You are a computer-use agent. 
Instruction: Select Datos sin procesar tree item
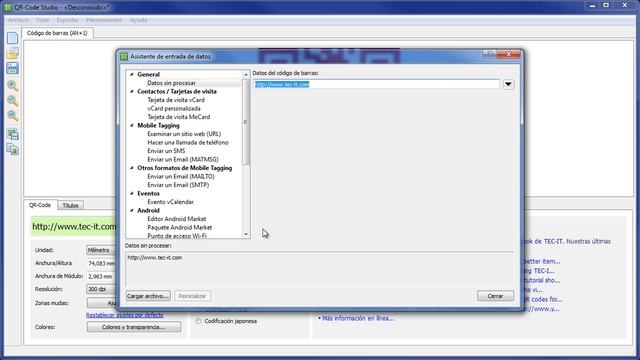point(171,83)
